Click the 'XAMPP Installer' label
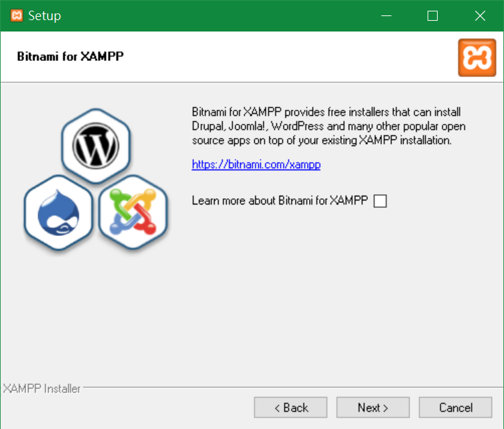The height and width of the screenshot is (429, 504). 42,389
